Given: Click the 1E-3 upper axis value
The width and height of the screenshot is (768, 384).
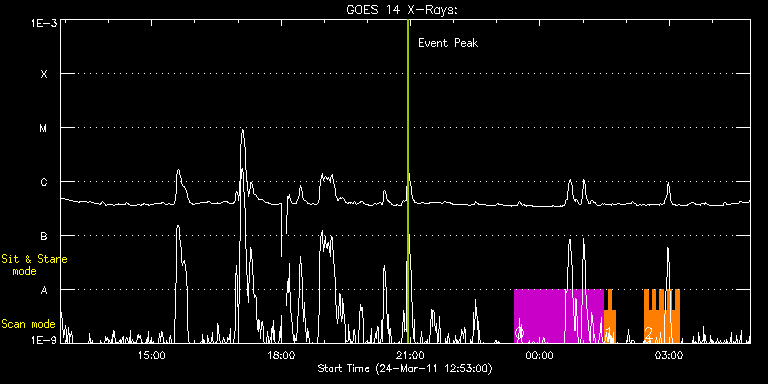Looking at the screenshot, I should point(43,23).
